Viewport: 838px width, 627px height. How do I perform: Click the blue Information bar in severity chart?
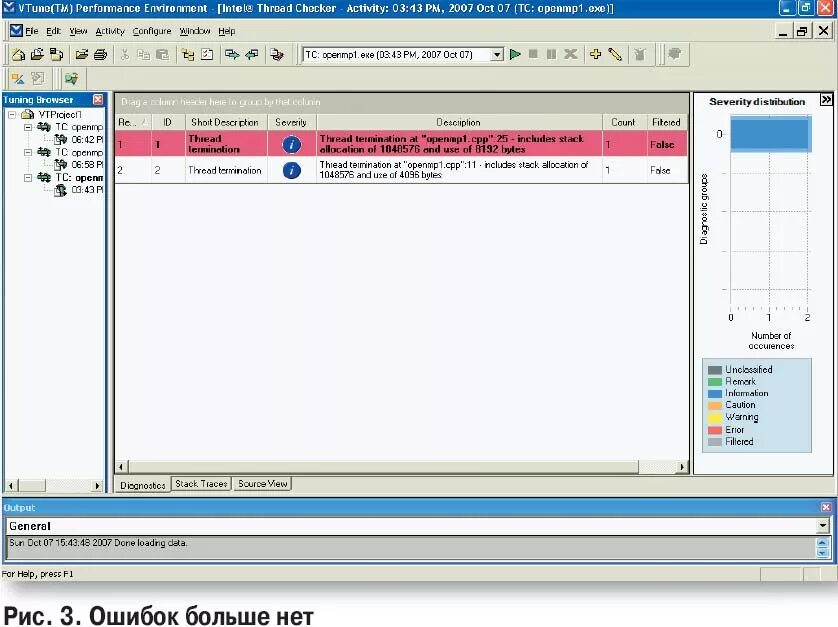[771, 134]
